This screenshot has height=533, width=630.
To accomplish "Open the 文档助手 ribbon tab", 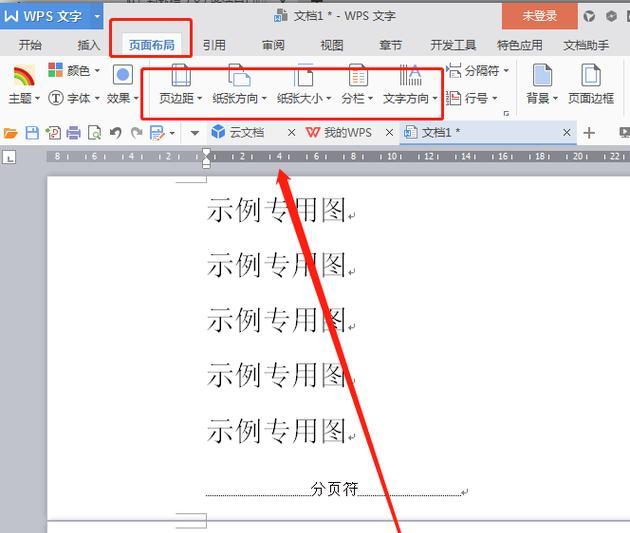I will point(586,45).
